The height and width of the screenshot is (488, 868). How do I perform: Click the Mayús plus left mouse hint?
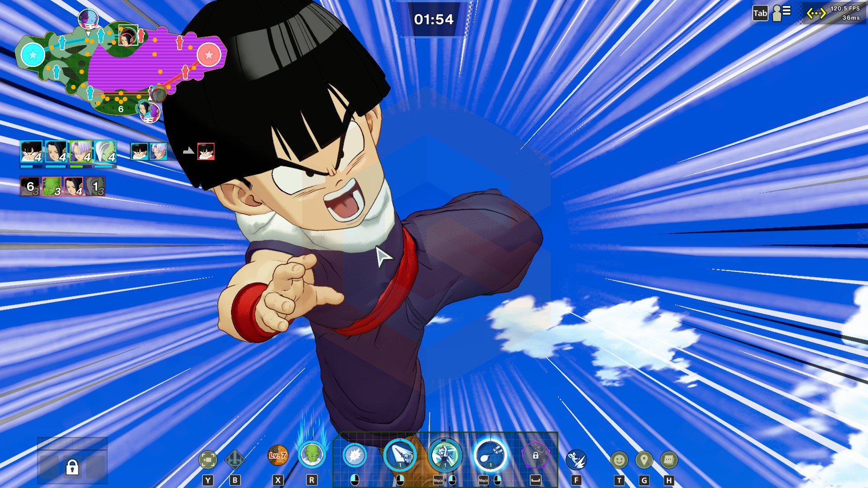[445, 480]
